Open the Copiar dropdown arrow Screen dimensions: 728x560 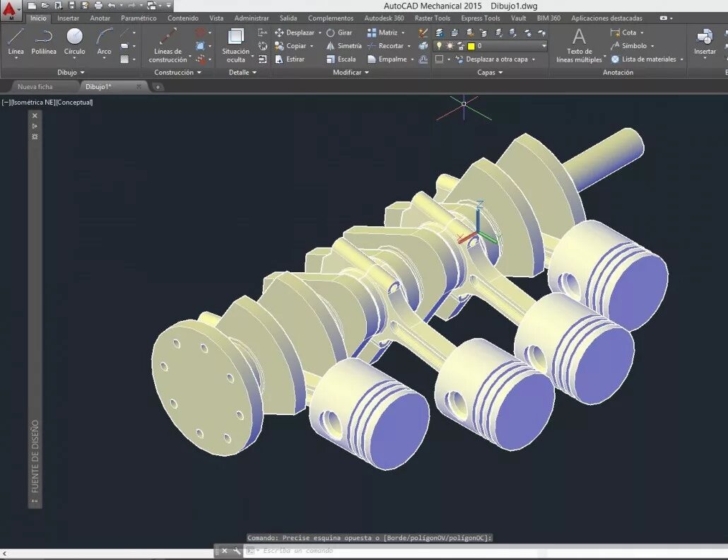tap(312, 47)
